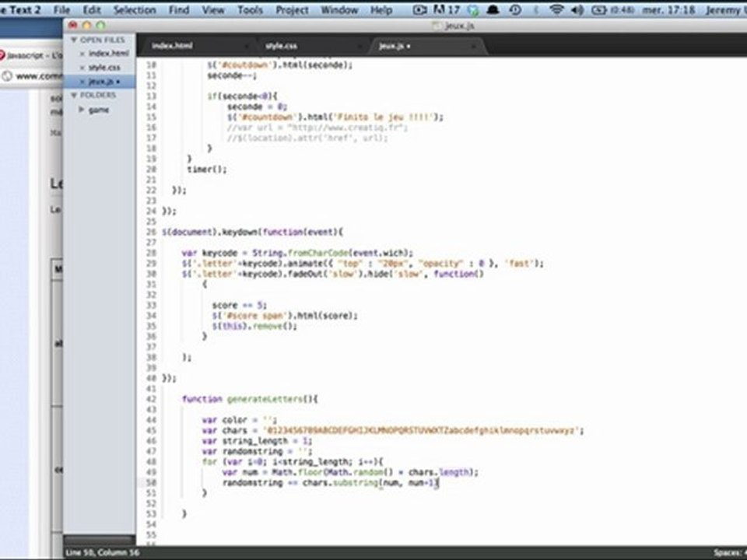Open the Edit menu
This screenshot has height=560, width=747.
coord(92,9)
